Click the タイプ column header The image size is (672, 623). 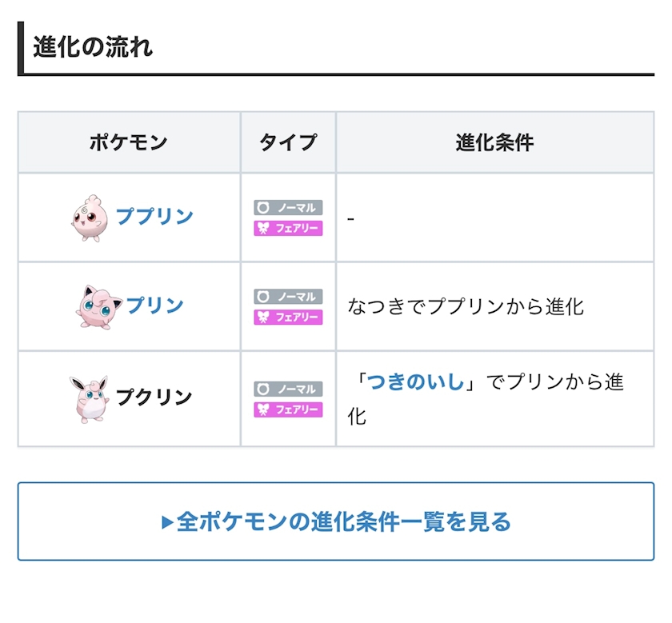pos(288,143)
